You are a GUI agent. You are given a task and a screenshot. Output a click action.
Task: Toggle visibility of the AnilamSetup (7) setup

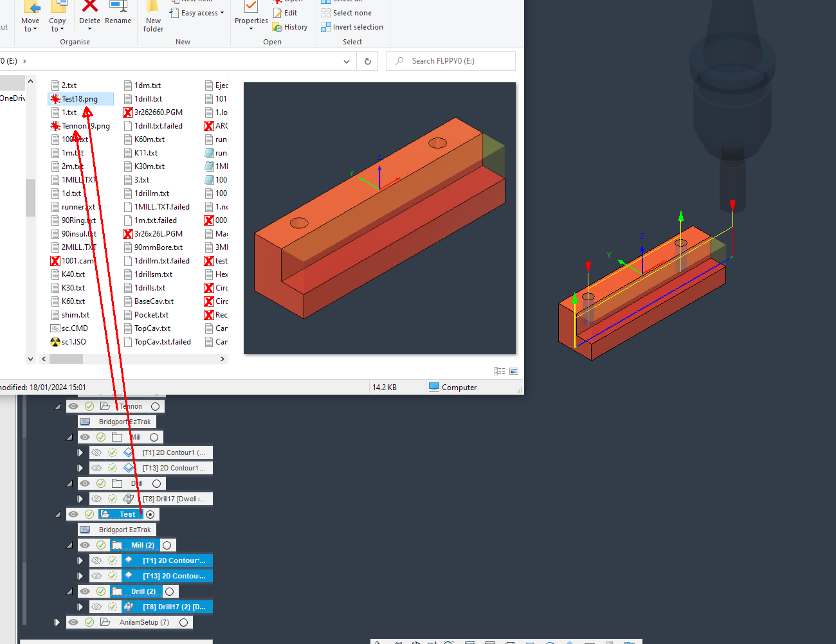tap(73, 622)
